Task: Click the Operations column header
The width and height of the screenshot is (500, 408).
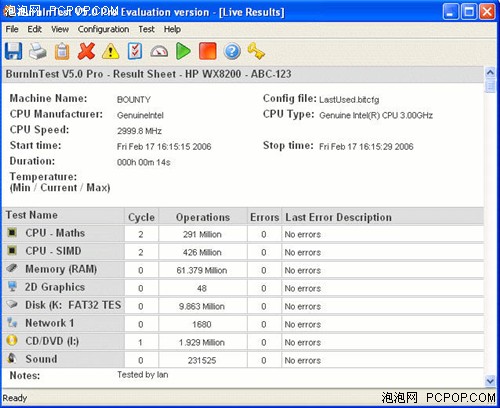Action: [203, 217]
